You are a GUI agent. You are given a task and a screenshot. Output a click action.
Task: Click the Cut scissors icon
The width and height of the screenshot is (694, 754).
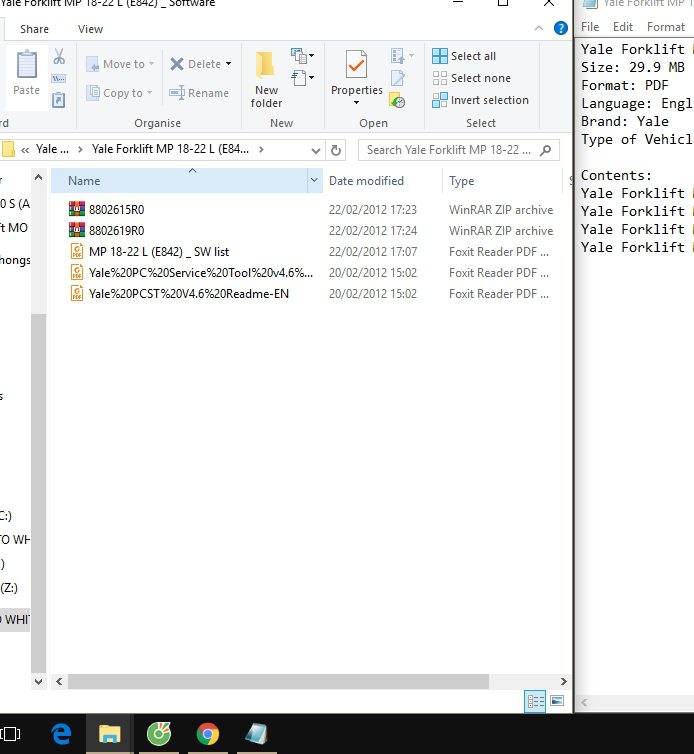[59, 56]
